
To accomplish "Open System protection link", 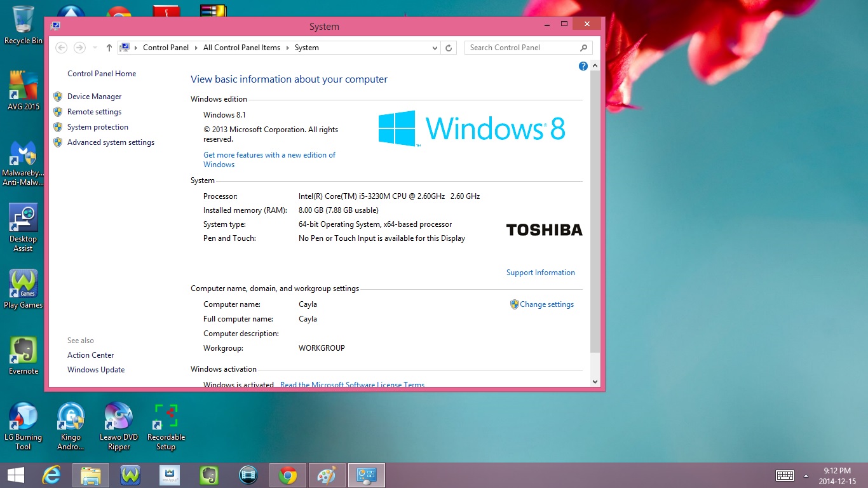I will pyautogui.click(x=98, y=127).
